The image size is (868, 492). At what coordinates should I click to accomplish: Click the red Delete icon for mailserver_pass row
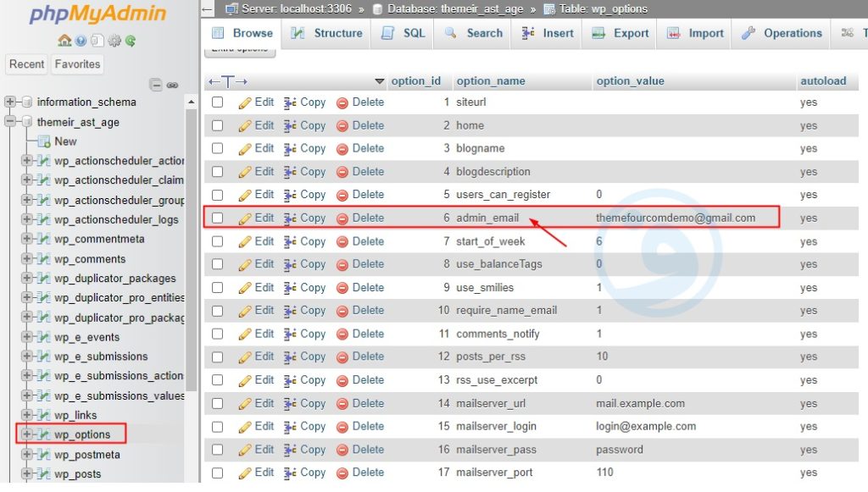tap(342, 451)
